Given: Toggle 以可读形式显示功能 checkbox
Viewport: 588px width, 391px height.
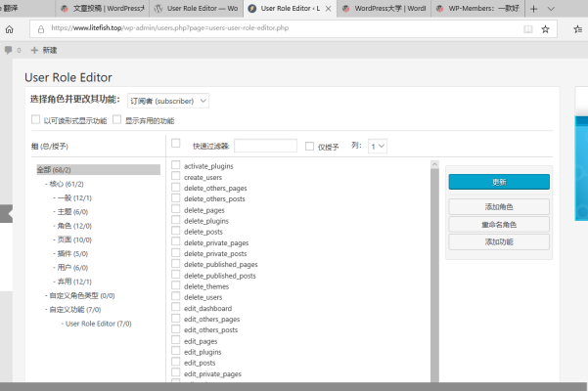Looking at the screenshot, I should (35, 119).
